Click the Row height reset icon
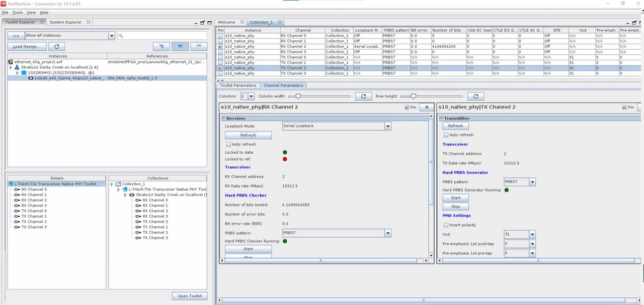 click(x=475, y=96)
